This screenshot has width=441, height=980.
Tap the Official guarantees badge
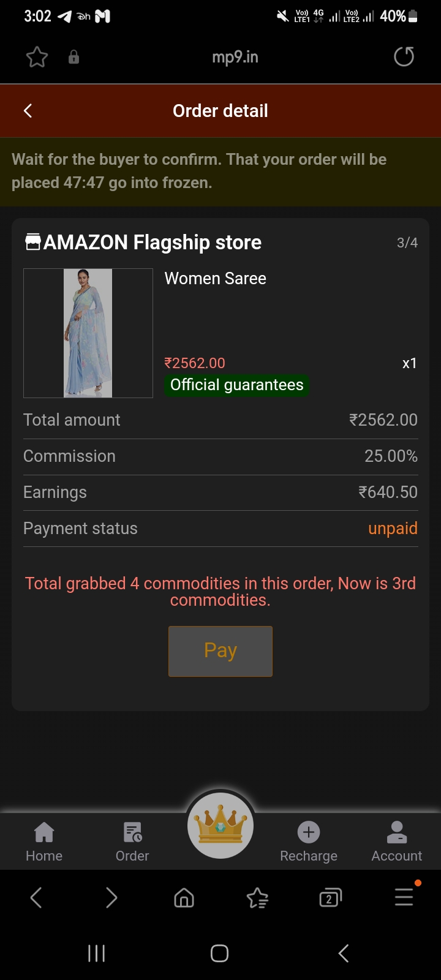(236, 385)
